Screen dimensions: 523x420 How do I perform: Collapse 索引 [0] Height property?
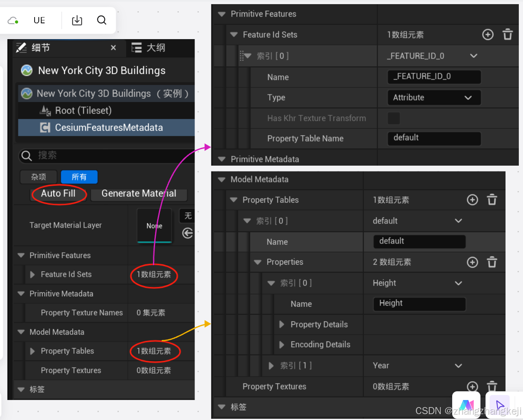point(271,283)
